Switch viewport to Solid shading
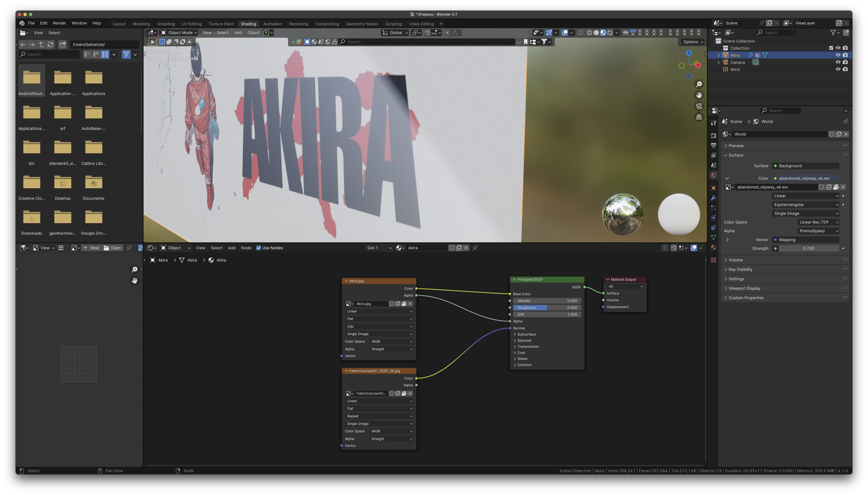This screenshot has width=868, height=495. (596, 33)
